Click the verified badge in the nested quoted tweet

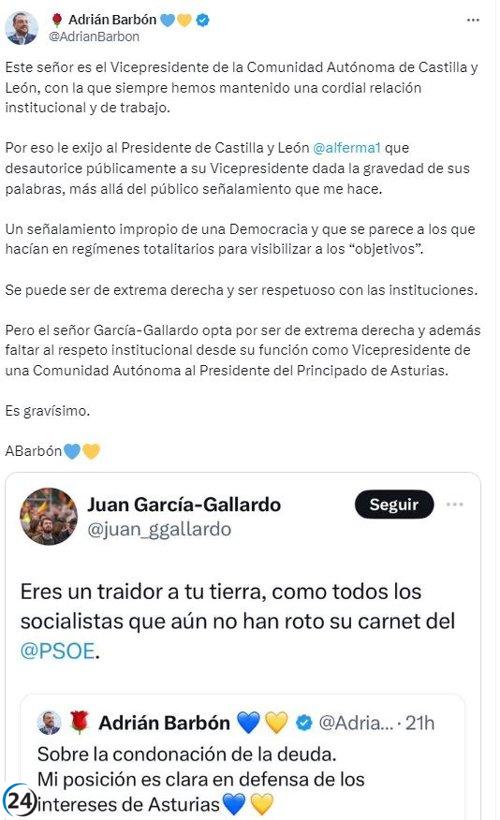tap(304, 723)
